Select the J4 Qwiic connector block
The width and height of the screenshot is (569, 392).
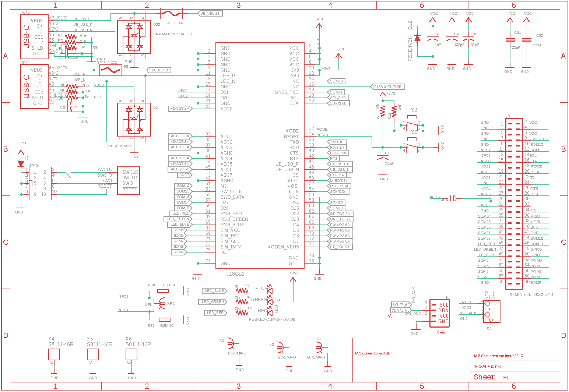[x=440, y=313]
